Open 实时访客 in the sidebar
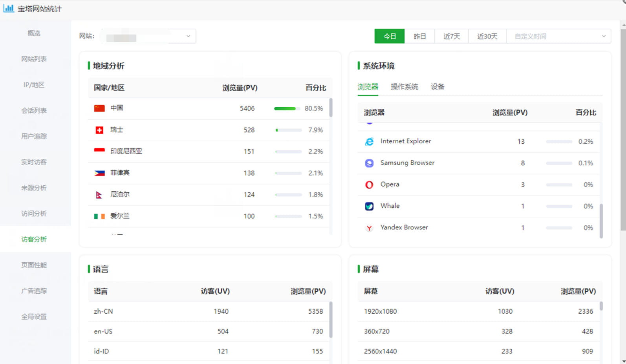626x364 pixels. coord(34,162)
